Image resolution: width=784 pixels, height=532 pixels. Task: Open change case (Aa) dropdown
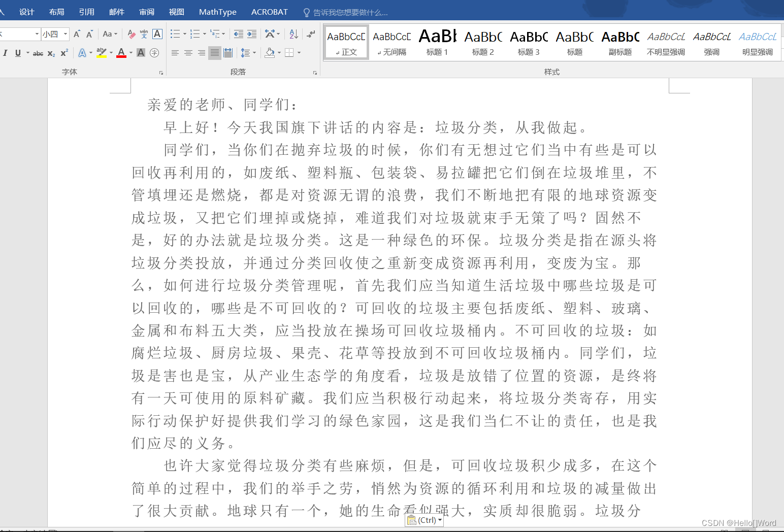coord(110,34)
